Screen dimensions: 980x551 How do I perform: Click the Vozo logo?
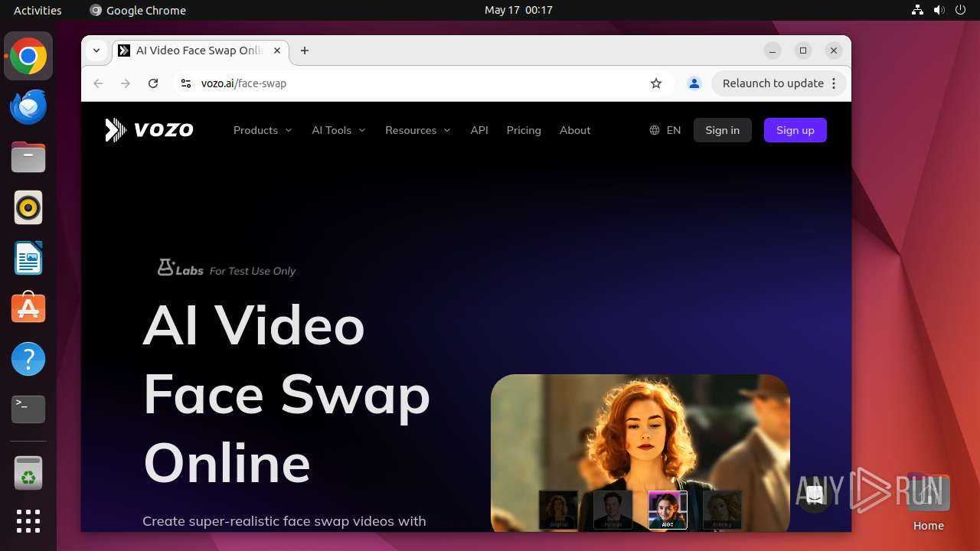click(149, 130)
